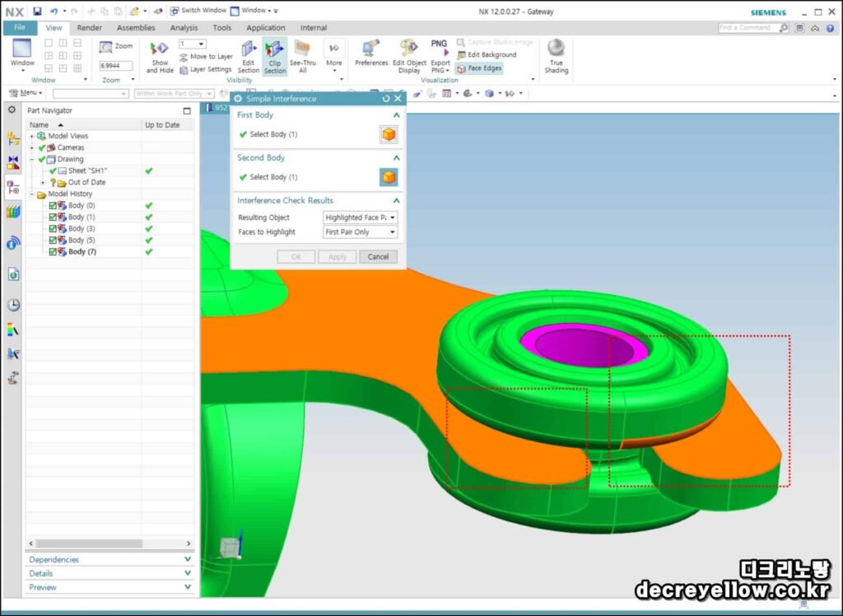Click the first body selection cube icon

[x=389, y=134]
